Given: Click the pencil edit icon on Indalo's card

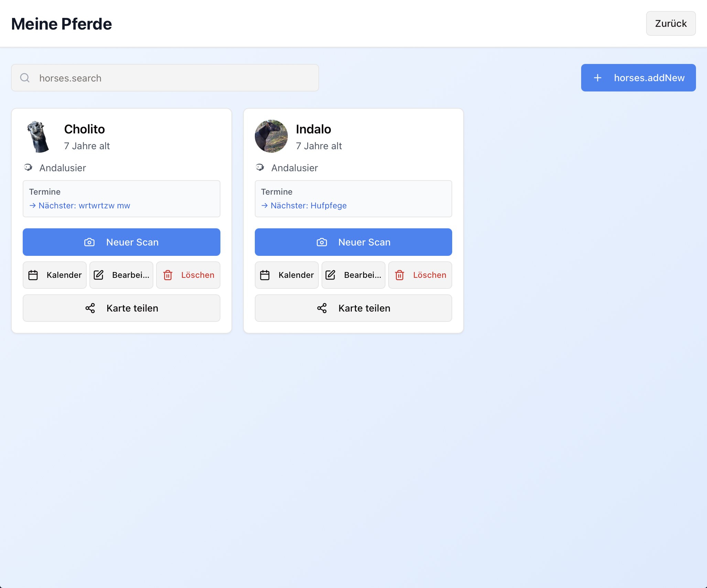Looking at the screenshot, I should (330, 275).
